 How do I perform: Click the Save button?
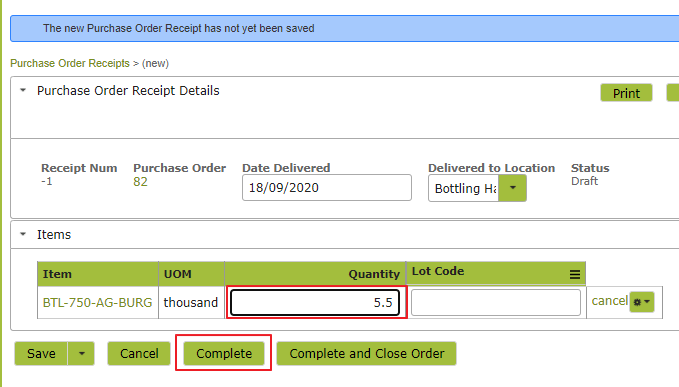coord(41,354)
